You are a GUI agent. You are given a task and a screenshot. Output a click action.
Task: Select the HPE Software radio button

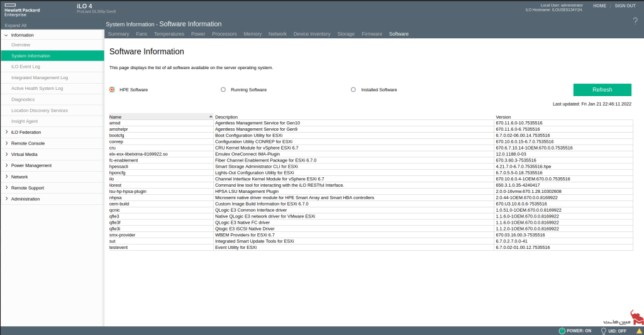click(x=112, y=89)
